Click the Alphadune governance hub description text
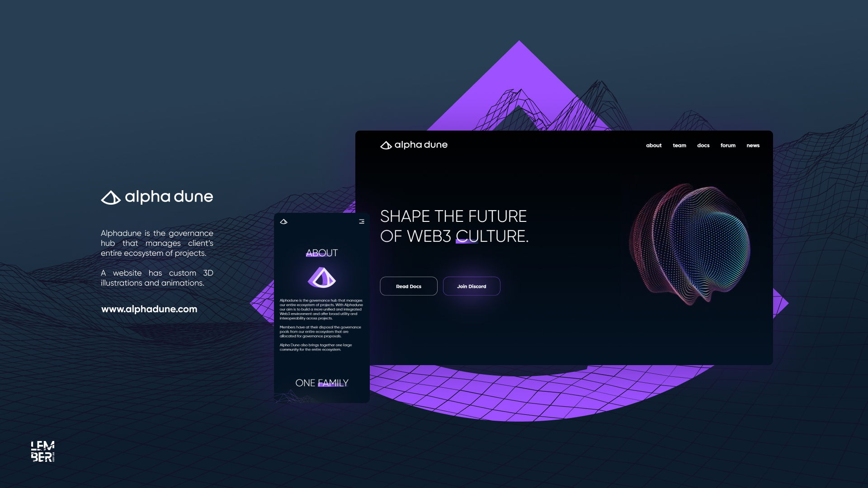The width and height of the screenshot is (868, 488). pyautogui.click(x=157, y=243)
